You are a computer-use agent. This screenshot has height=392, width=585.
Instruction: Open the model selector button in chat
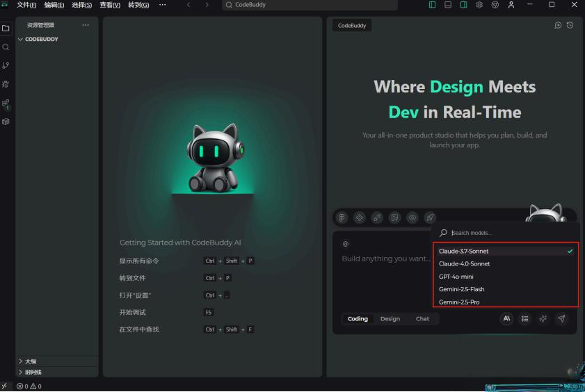click(506, 318)
